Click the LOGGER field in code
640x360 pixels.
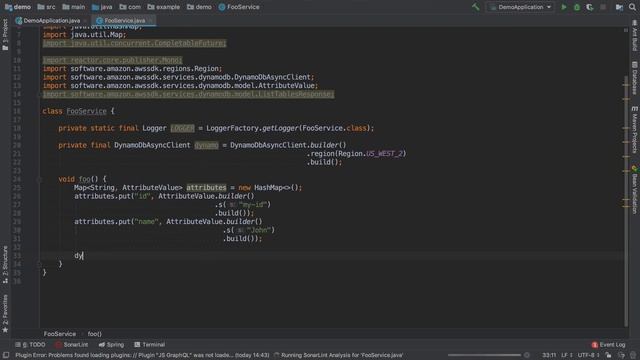[x=182, y=128]
